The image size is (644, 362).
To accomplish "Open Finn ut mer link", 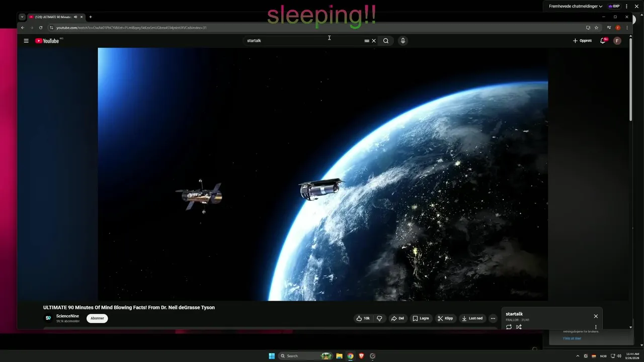I will point(572,338).
